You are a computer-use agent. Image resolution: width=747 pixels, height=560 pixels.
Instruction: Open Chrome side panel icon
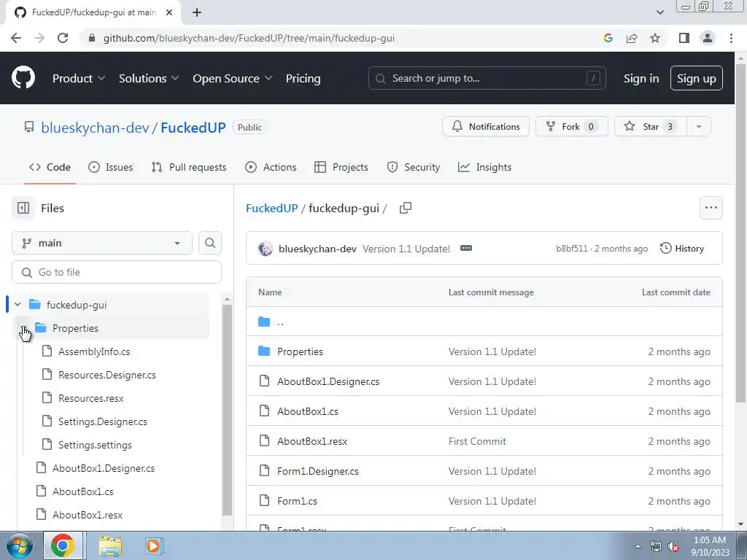coord(684,38)
